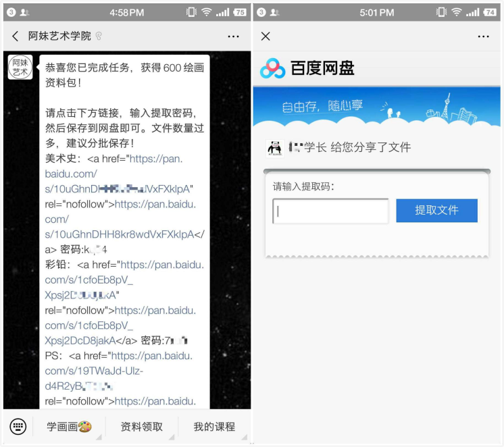Click the 提取文件 button
Viewport: 504px width, 447px height.
click(x=437, y=211)
